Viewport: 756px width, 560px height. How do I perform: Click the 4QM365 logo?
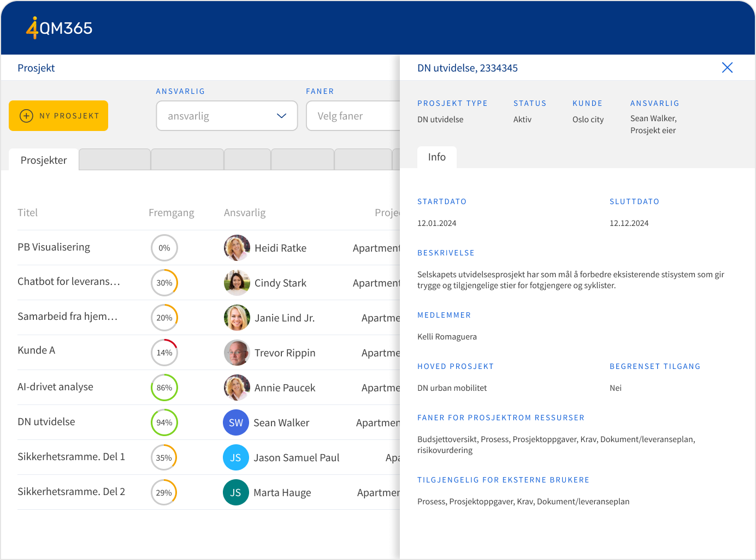tap(60, 27)
